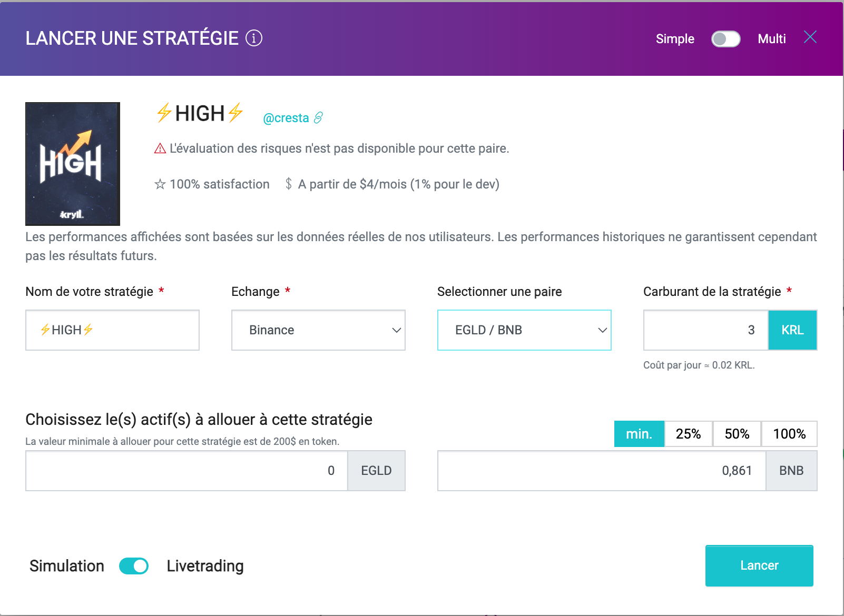The width and height of the screenshot is (844, 616).
Task: Select the 100% allocation option
Action: (789, 434)
